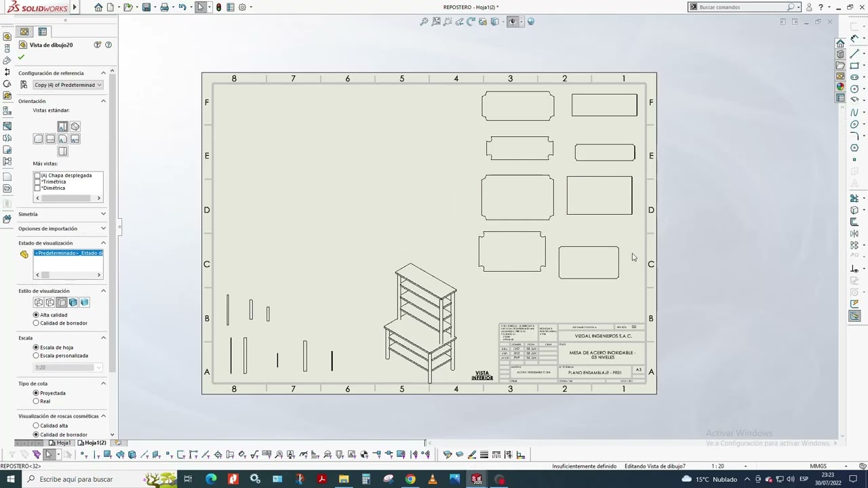The height and width of the screenshot is (488, 868).
Task: Undo the last action
Action: click(x=182, y=7)
